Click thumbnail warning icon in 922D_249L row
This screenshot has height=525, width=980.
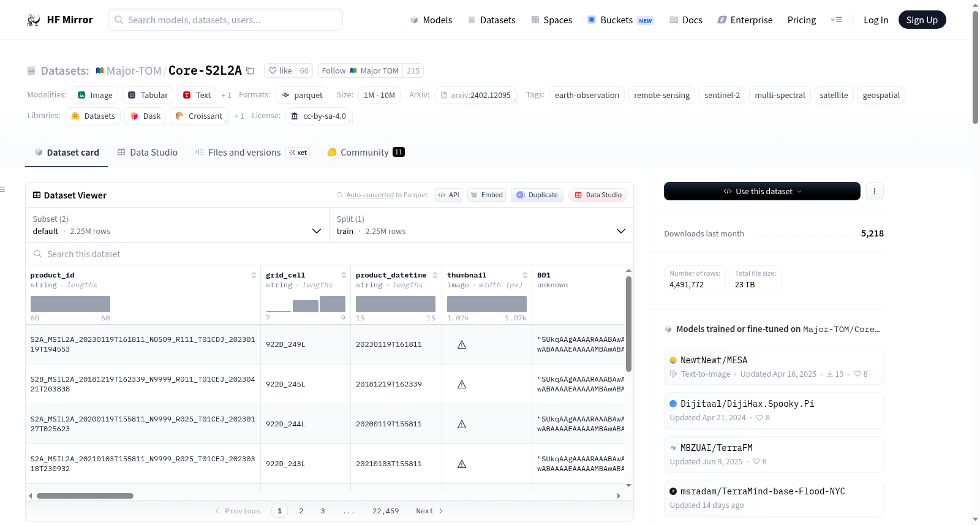pyautogui.click(x=462, y=344)
